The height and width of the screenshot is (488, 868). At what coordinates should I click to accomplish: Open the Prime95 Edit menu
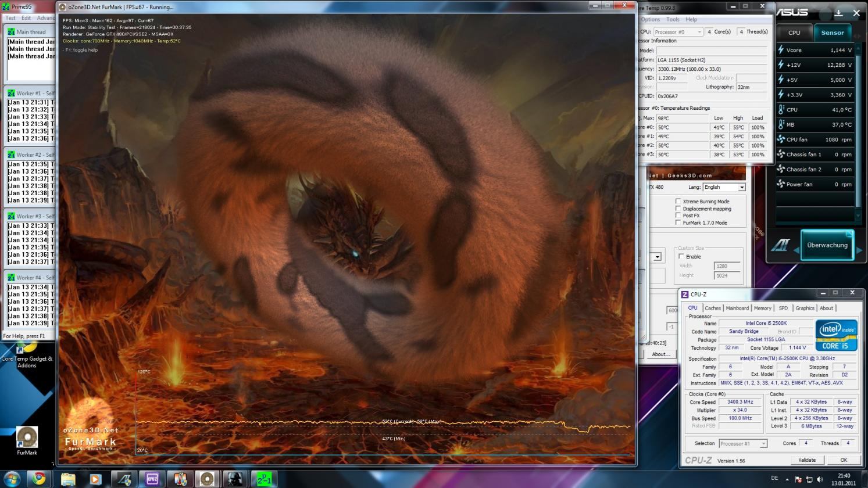click(26, 18)
